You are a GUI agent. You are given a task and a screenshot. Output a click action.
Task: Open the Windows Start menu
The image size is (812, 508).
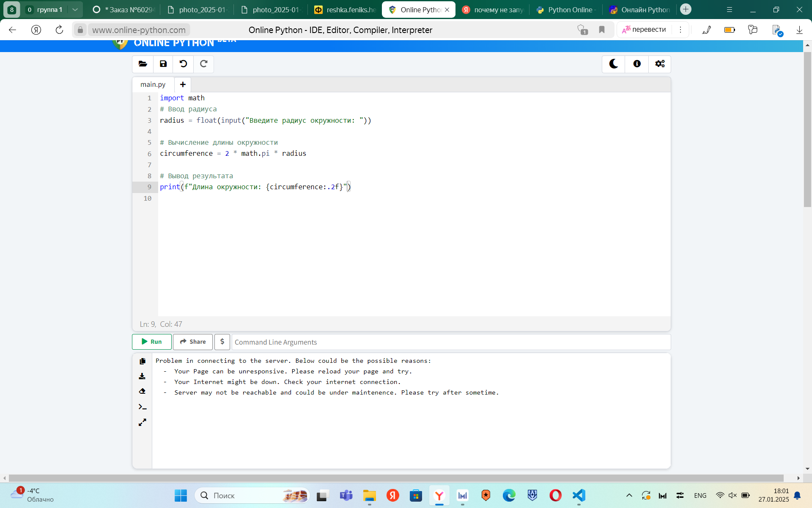[x=181, y=495]
